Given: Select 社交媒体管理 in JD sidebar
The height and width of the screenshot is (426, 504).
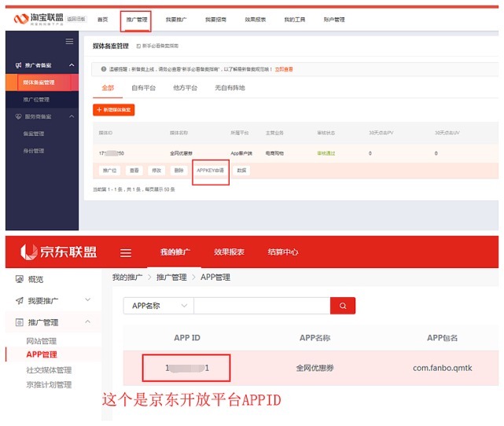Looking at the screenshot, I should click(49, 369).
